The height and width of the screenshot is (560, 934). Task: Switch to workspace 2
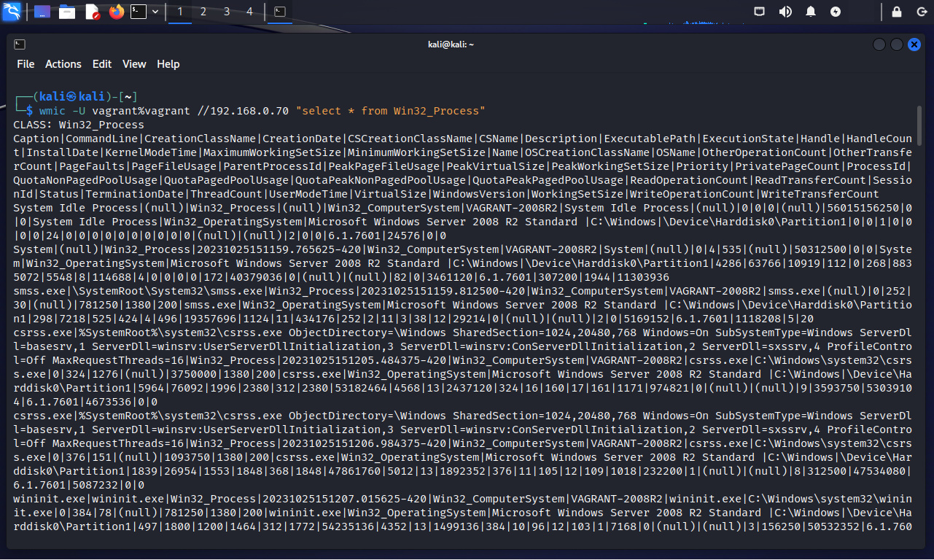point(203,12)
